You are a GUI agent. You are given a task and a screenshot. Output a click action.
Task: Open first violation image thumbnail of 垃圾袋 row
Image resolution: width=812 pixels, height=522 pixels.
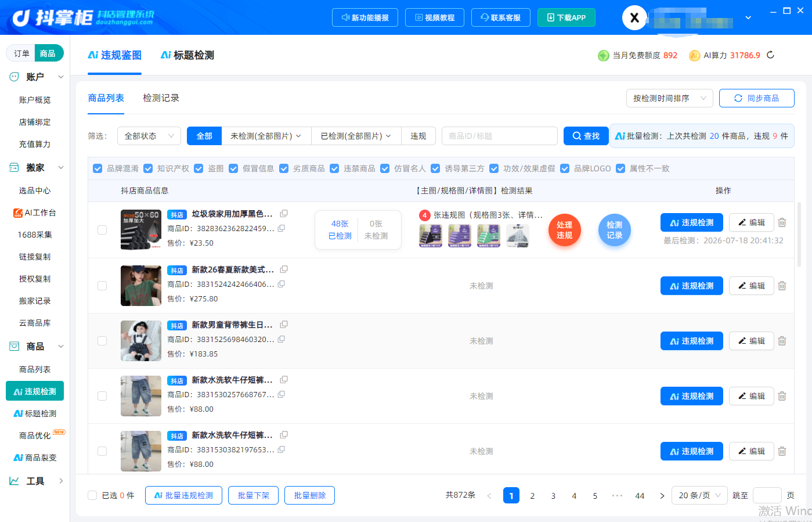coord(430,236)
